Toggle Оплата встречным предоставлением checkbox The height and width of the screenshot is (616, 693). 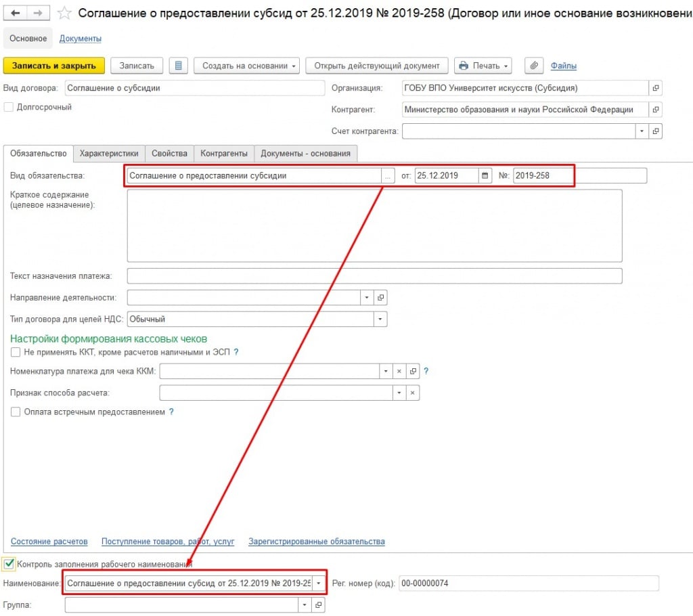(16, 412)
